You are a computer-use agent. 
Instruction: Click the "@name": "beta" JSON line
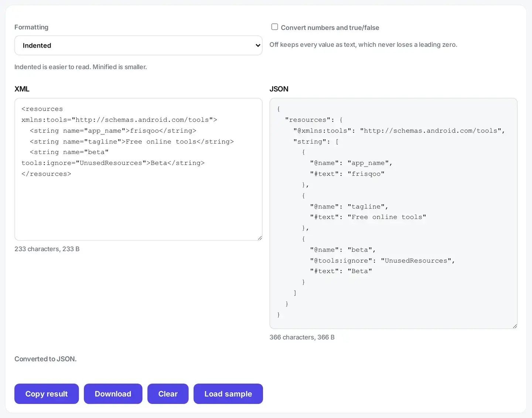click(x=343, y=250)
